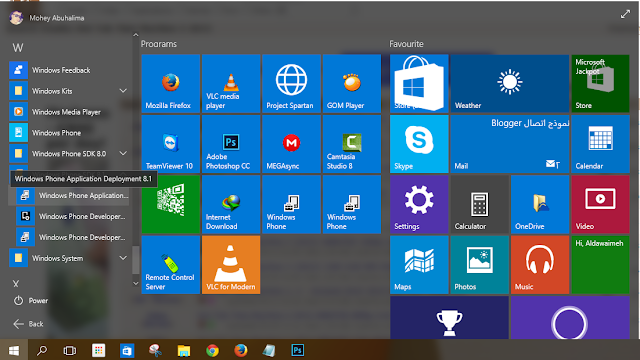Image resolution: width=640 pixels, height=360 pixels.
Task: Launch Remote Control Server tile
Action: tap(171, 265)
